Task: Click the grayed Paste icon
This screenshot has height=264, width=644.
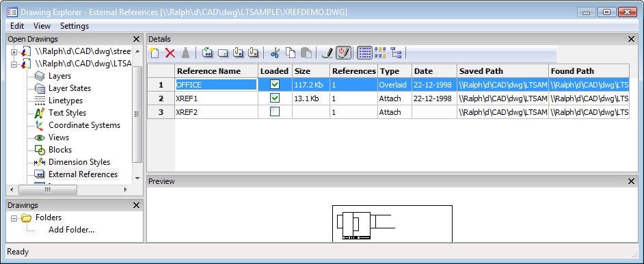Action: [306, 53]
